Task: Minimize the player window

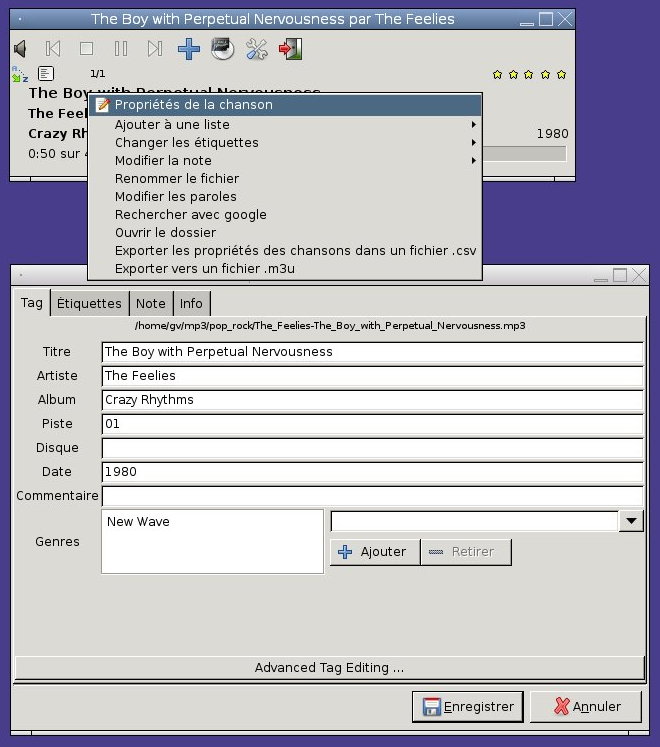Action: (527, 22)
